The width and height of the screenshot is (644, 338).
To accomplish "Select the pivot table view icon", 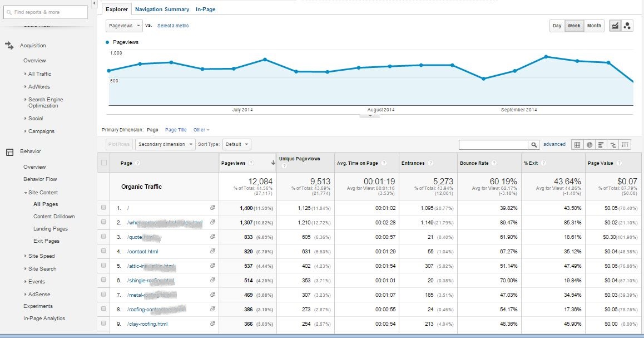I will tap(626, 145).
